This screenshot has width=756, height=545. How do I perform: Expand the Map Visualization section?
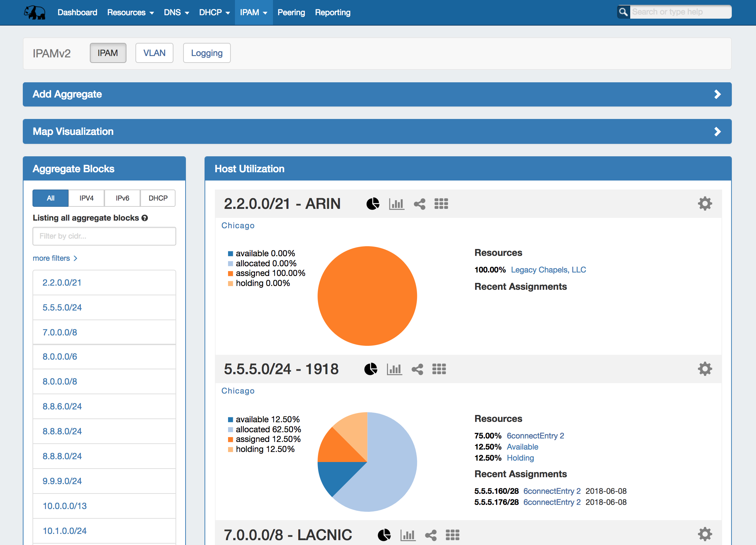(377, 131)
